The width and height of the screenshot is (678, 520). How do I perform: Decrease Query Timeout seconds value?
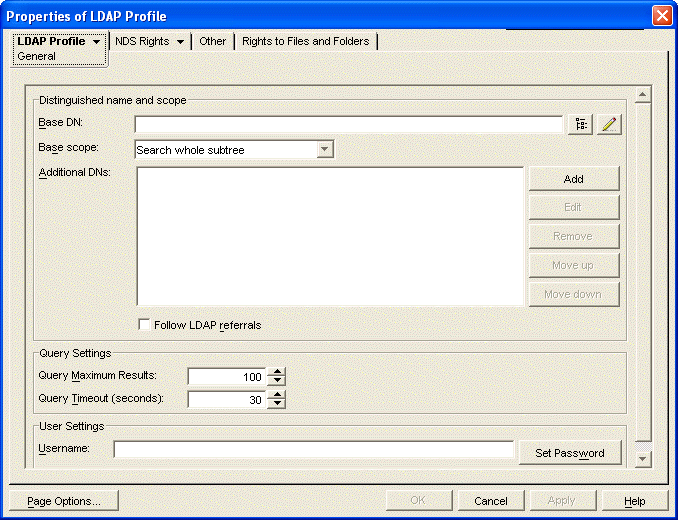[x=276, y=404]
